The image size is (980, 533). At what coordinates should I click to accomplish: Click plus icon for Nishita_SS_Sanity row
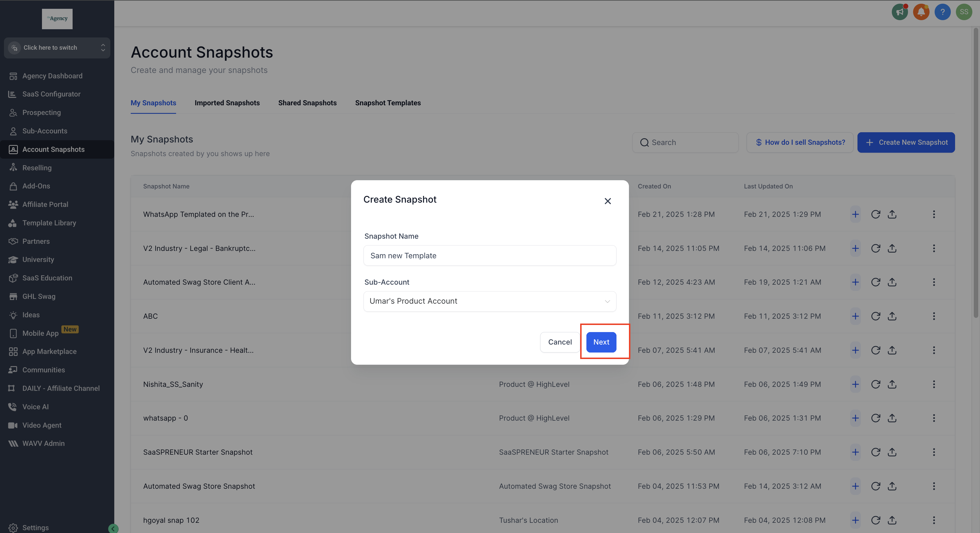(855, 384)
